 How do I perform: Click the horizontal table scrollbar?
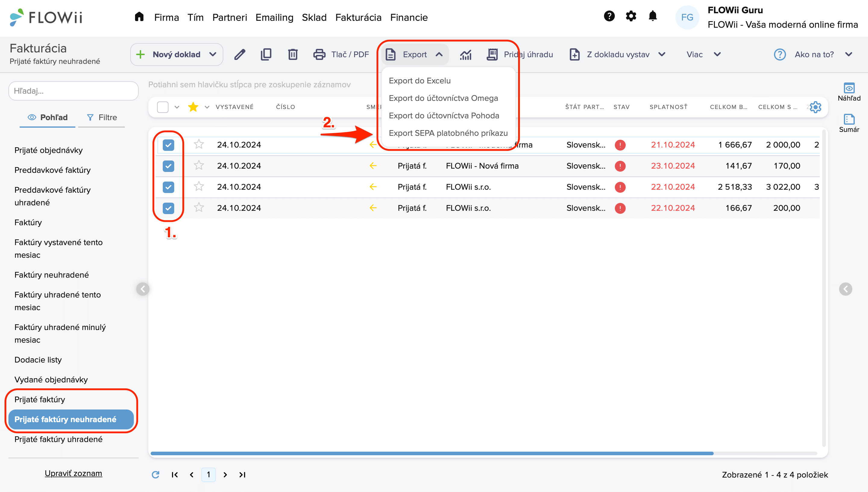(x=432, y=453)
